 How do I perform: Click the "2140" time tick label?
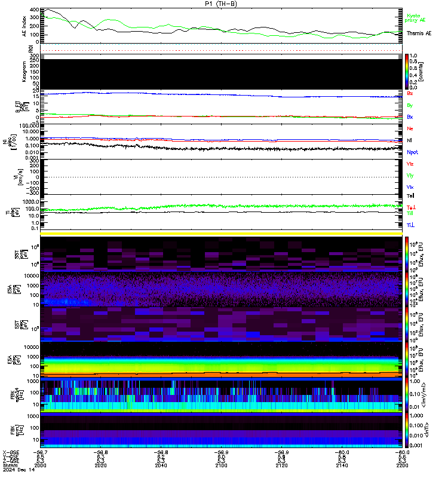click(342, 465)
